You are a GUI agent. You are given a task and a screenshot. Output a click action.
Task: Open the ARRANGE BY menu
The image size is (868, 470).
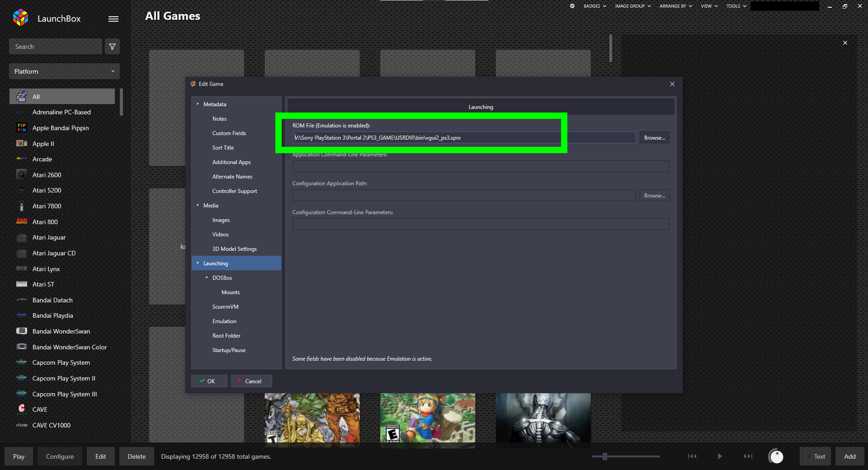point(676,6)
